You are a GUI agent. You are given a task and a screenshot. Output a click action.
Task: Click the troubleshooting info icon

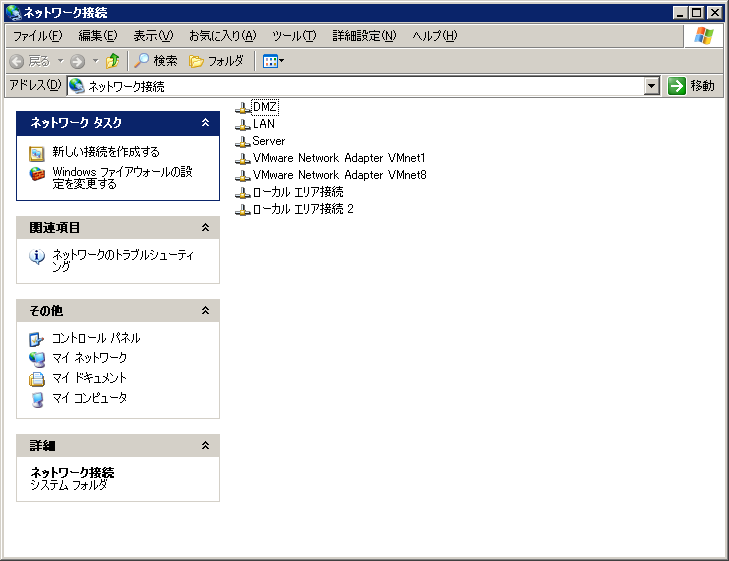pyautogui.click(x=37, y=257)
